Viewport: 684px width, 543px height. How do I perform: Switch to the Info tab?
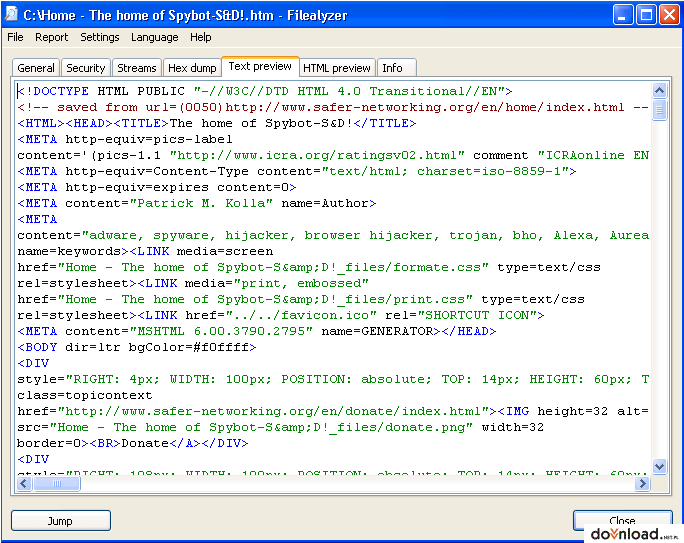pyautogui.click(x=396, y=68)
